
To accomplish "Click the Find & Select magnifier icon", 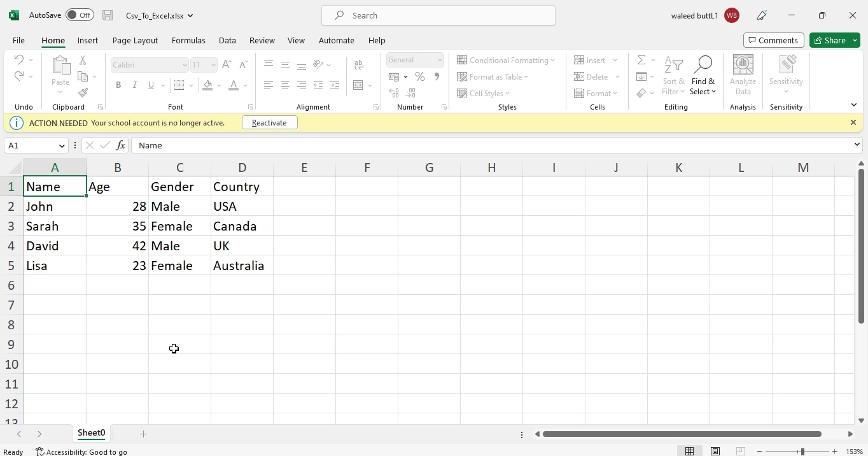I will pyautogui.click(x=703, y=65).
